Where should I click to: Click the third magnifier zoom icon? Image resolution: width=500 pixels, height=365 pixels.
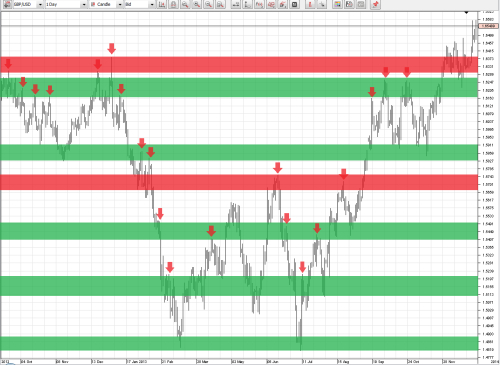coord(208,4)
